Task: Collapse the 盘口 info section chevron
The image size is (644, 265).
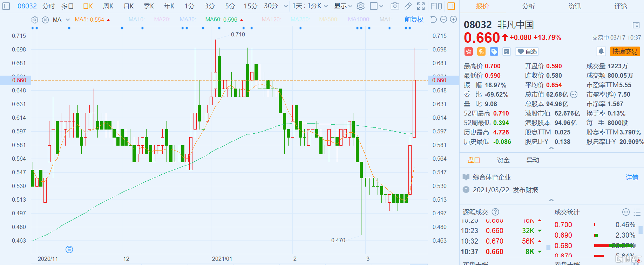Action: click(551, 200)
